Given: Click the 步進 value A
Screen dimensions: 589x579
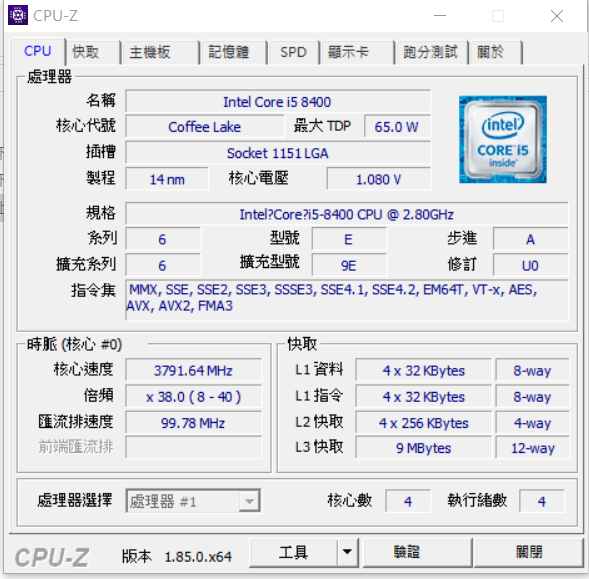Looking at the screenshot, I should 530,239.
